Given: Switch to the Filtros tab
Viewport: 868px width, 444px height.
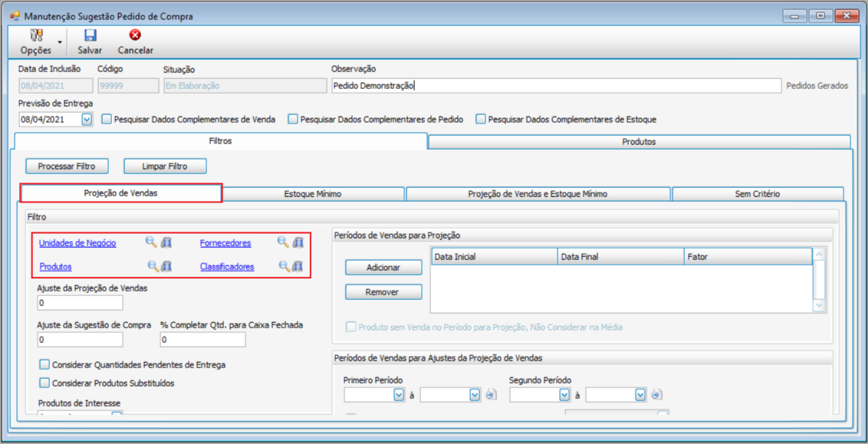Looking at the screenshot, I should (220, 141).
